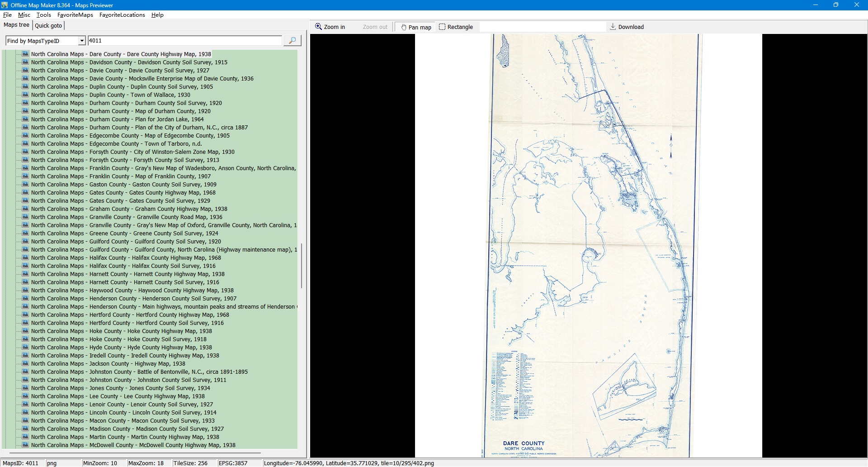Viewport: 868px width, 467px height.
Task: Switch to the Maps tree tab
Action: [x=17, y=25]
